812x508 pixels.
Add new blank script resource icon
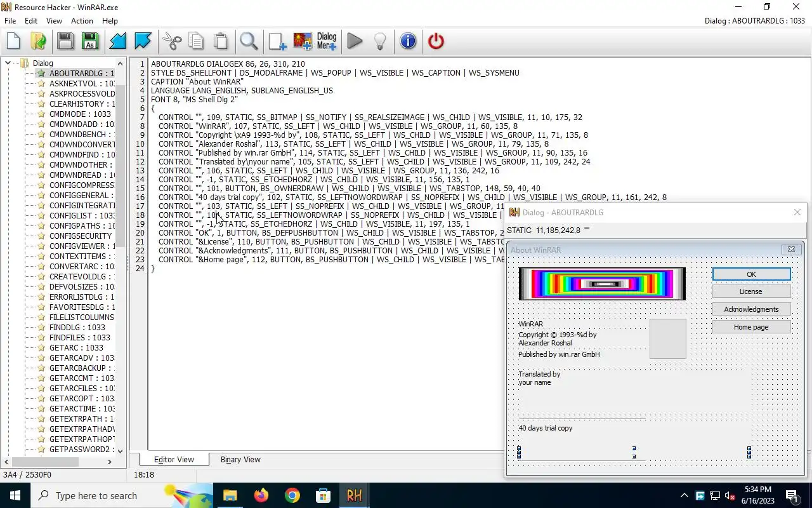[277, 41]
